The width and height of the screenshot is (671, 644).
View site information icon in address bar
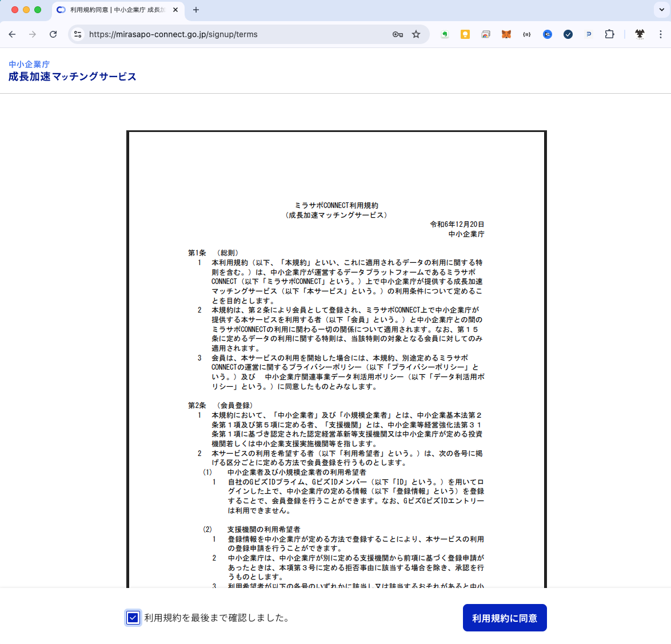point(78,34)
